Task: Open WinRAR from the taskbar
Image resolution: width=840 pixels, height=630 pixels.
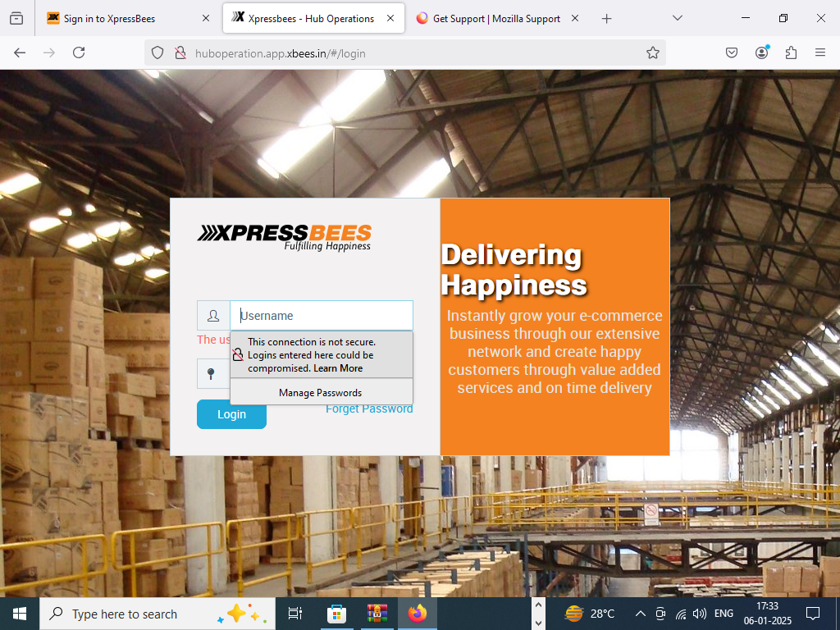Action: 377,614
